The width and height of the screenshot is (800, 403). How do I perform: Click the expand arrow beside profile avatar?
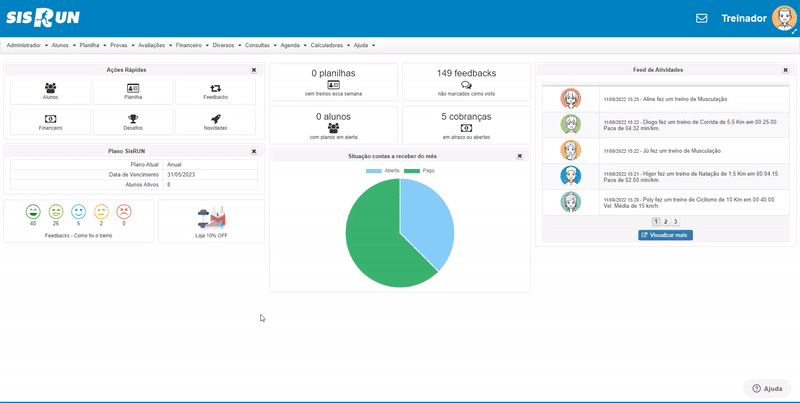(x=794, y=32)
